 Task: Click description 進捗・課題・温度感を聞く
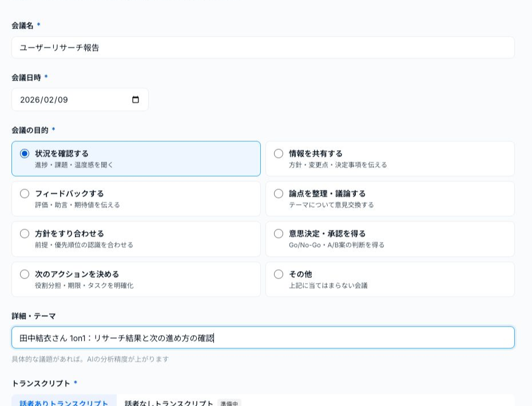pyautogui.click(x=74, y=165)
